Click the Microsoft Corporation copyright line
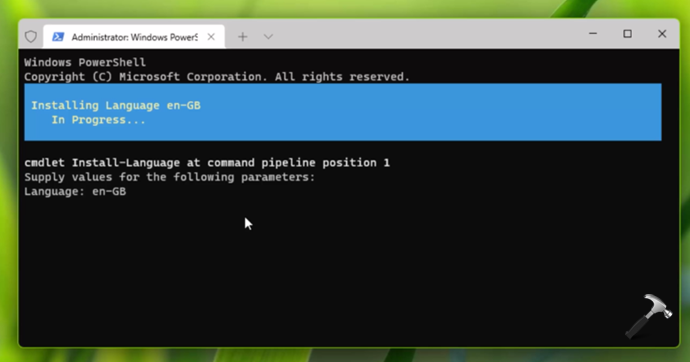This screenshot has height=362, width=690. tap(217, 77)
